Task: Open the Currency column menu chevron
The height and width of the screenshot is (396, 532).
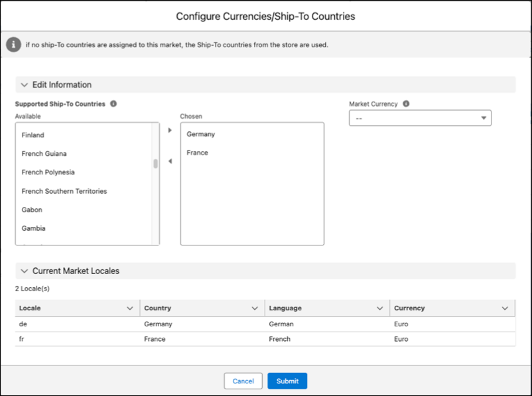Action: pos(505,308)
